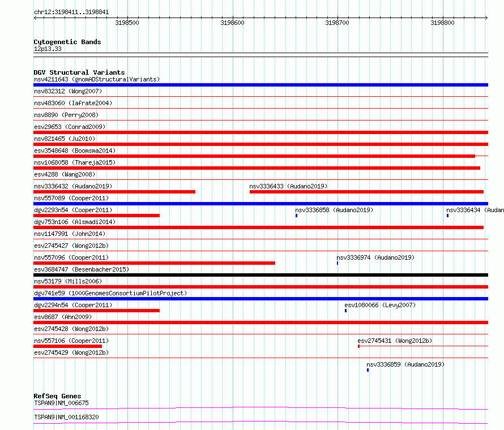Click esv2745428 (Wong2012b) label

(71, 329)
